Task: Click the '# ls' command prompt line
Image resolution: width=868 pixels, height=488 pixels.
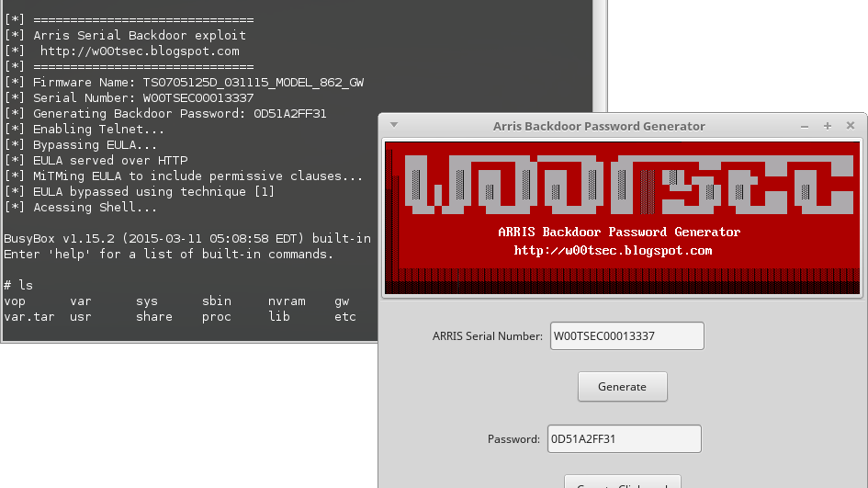Action: tap(18, 285)
